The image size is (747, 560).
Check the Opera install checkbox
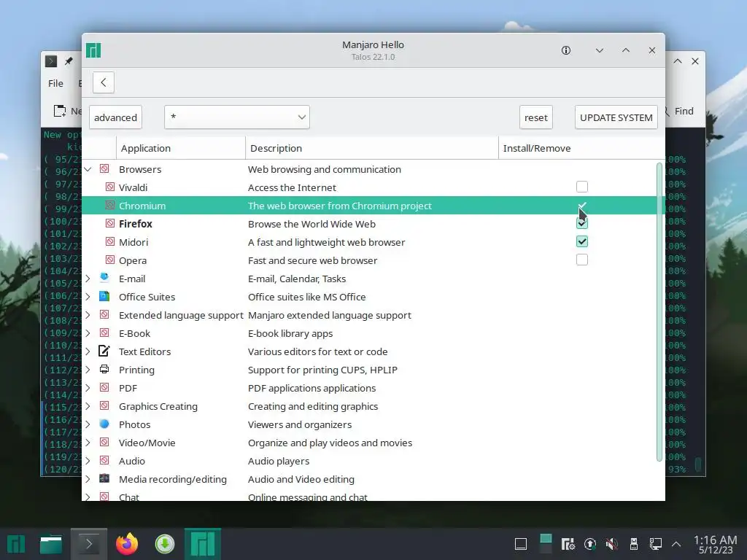click(x=581, y=260)
